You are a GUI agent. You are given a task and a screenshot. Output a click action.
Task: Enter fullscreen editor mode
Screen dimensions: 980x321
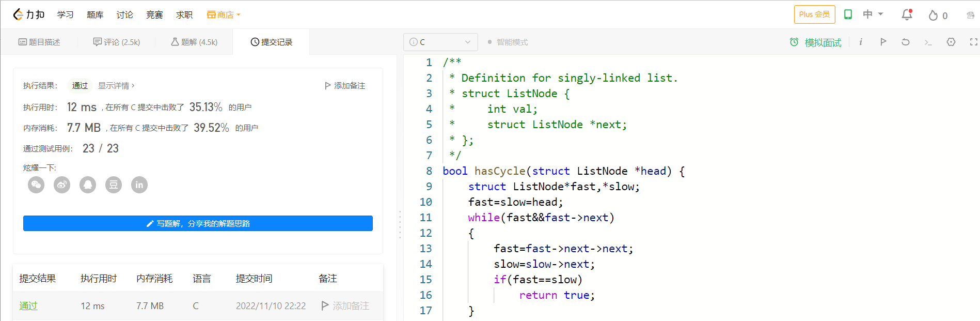tap(973, 42)
